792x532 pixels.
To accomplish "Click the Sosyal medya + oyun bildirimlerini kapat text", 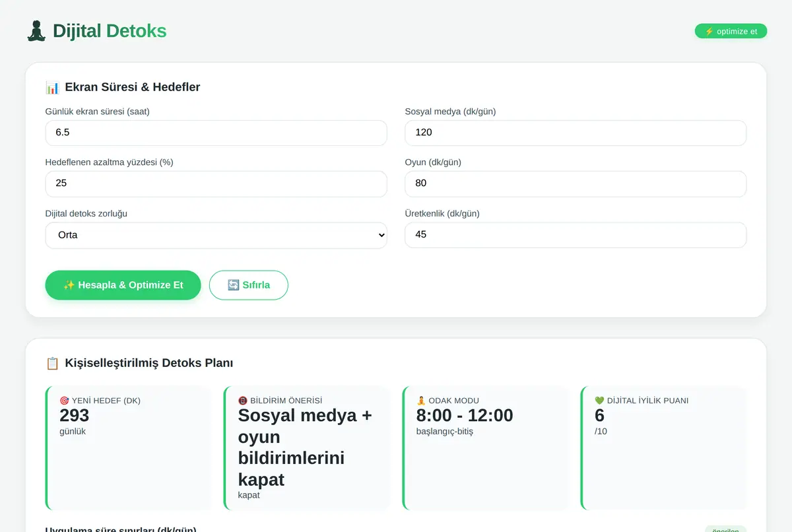I will pyautogui.click(x=306, y=448).
